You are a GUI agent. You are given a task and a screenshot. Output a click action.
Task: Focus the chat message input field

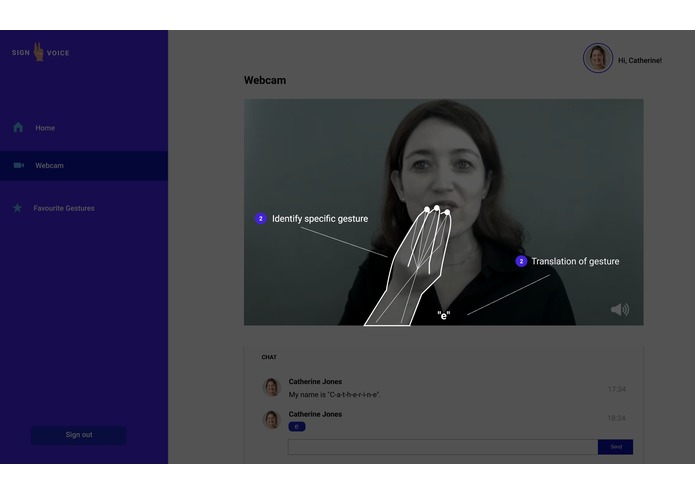pos(443,447)
